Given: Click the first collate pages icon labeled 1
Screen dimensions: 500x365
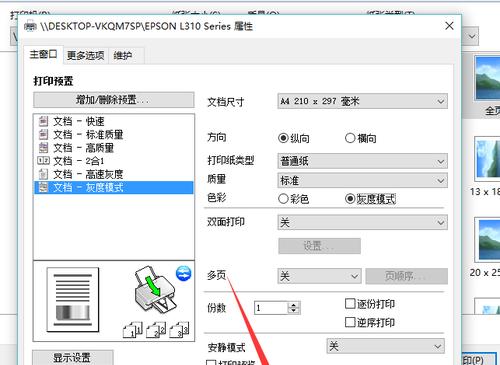Looking at the screenshot, I should 133,330.
